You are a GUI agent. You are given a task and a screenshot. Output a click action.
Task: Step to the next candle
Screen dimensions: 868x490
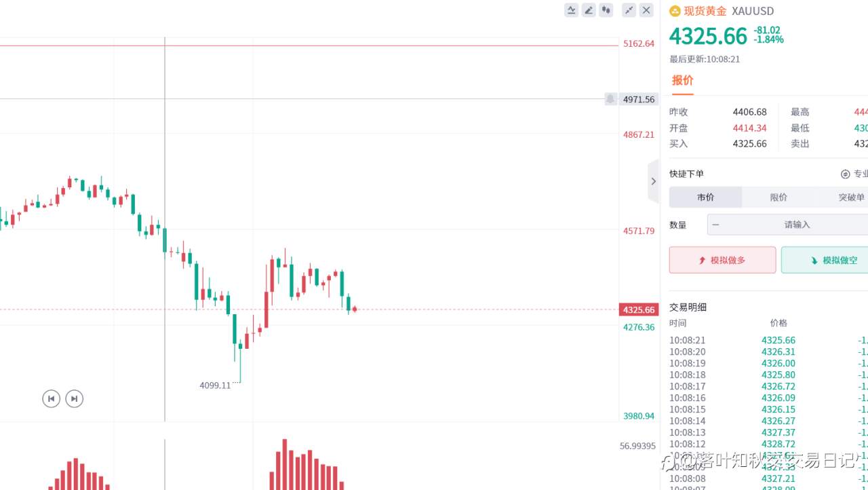74,398
